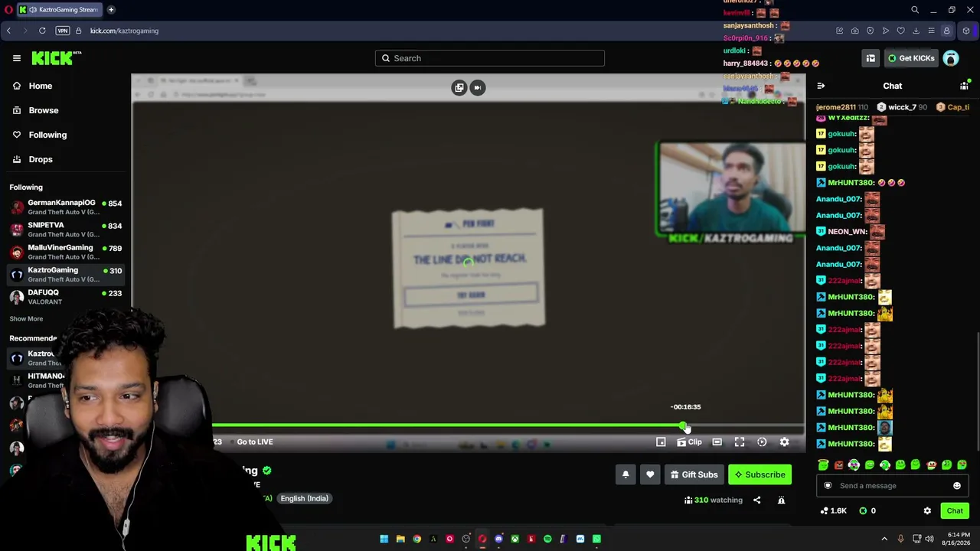This screenshot has height=551, width=980.
Task: Open chat identity shield badge
Action: 828,486
